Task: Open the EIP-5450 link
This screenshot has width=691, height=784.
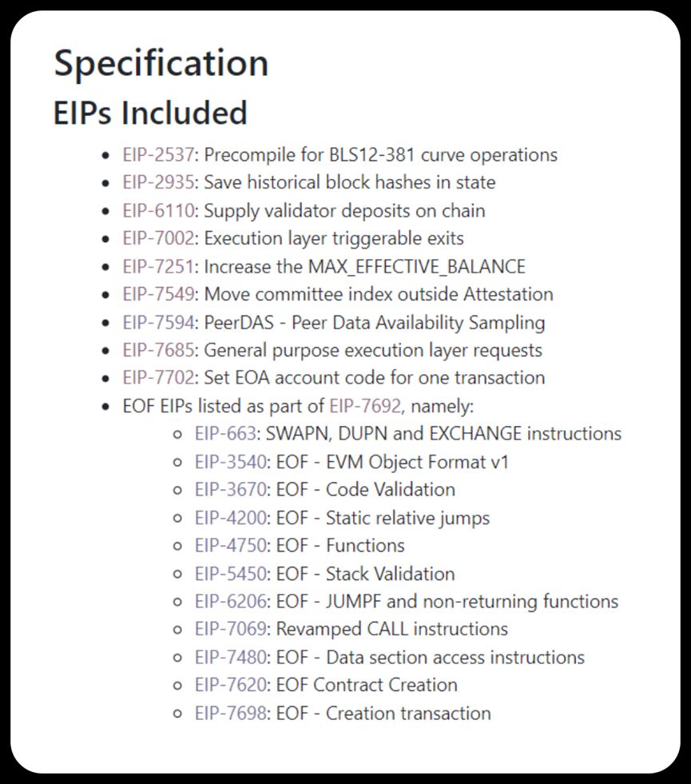Action: click(x=230, y=574)
